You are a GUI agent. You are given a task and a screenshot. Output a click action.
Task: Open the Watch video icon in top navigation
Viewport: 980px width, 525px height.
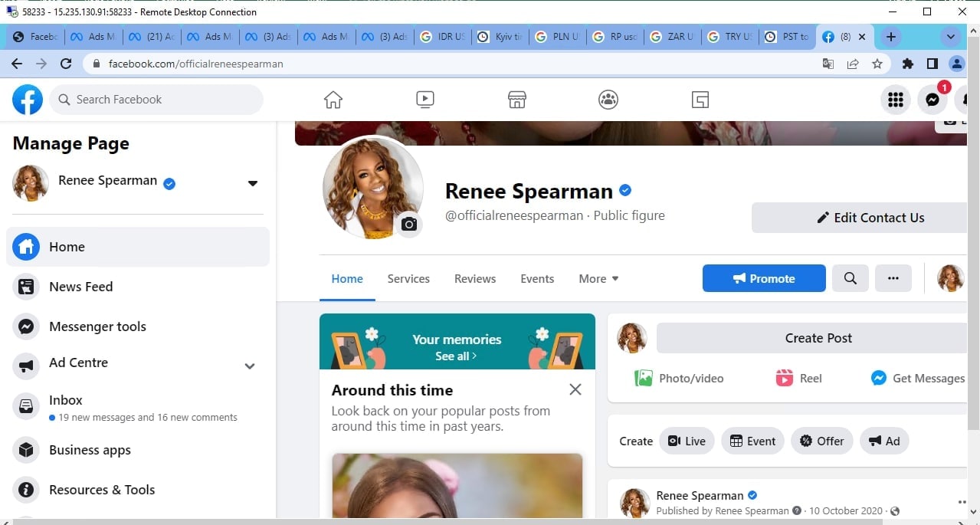pos(425,100)
